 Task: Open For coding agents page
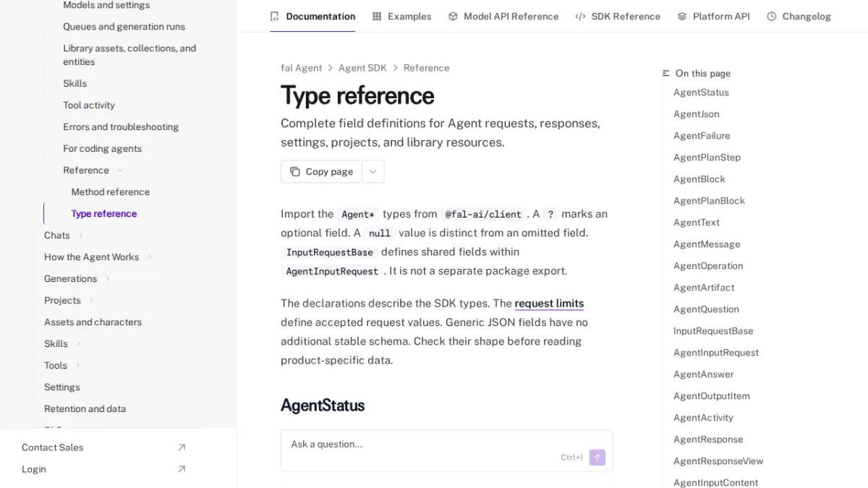102,148
